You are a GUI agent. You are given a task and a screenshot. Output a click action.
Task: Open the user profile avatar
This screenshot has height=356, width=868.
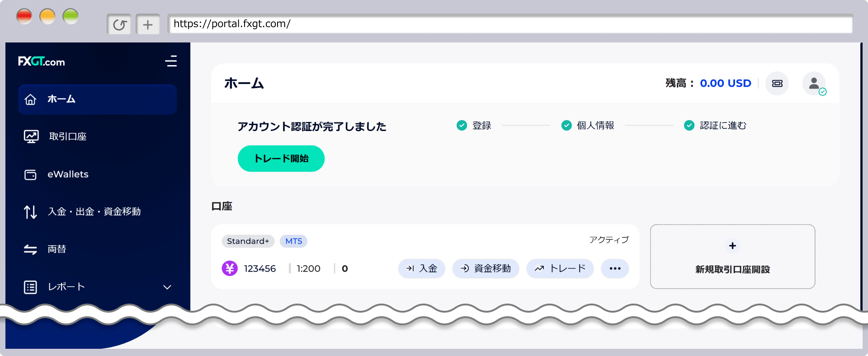coord(814,84)
